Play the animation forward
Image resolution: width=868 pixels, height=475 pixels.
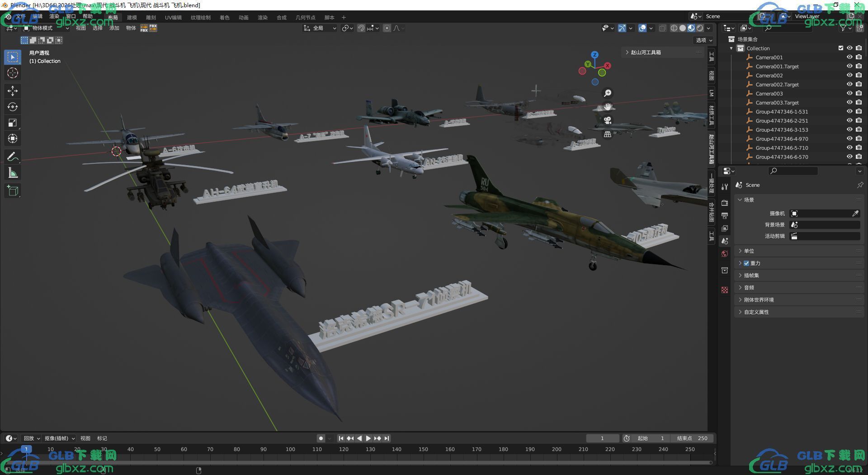point(368,438)
